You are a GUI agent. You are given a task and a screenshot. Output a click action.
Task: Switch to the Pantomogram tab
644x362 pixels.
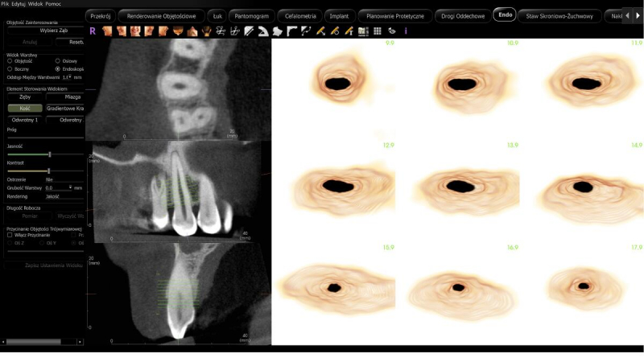(252, 16)
